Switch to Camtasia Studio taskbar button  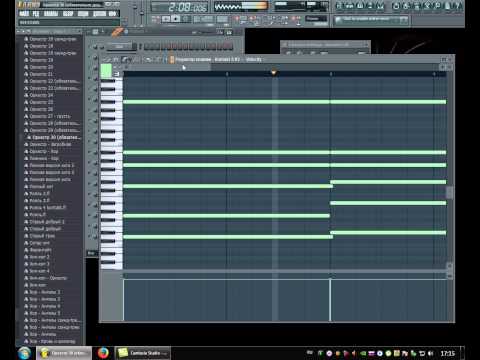(143, 353)
